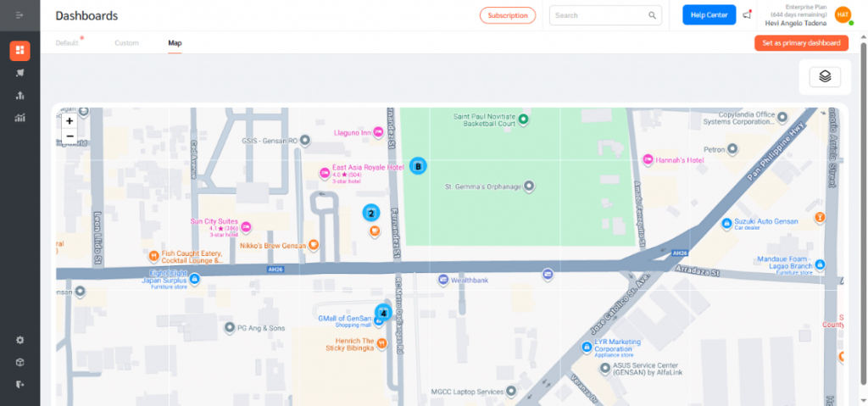
Task: Click the Fish Caught Eatery restaurant pin
Action: (154, 257)
